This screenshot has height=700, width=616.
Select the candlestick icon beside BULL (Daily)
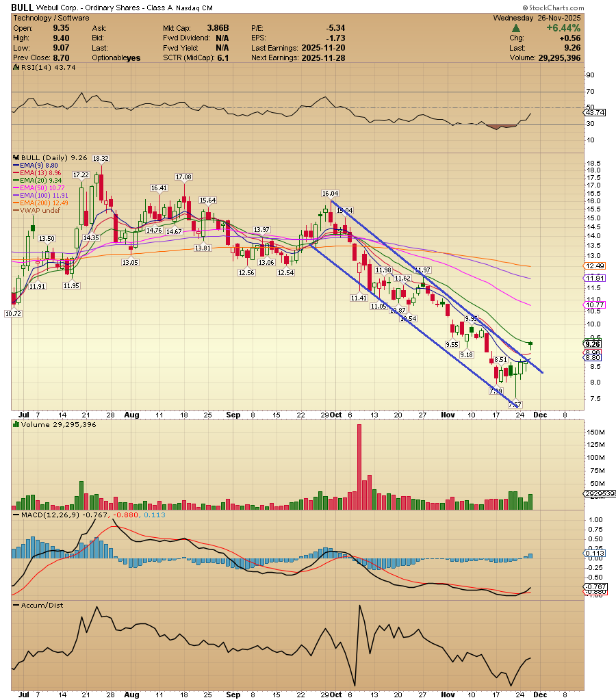(x=15, y=157)
